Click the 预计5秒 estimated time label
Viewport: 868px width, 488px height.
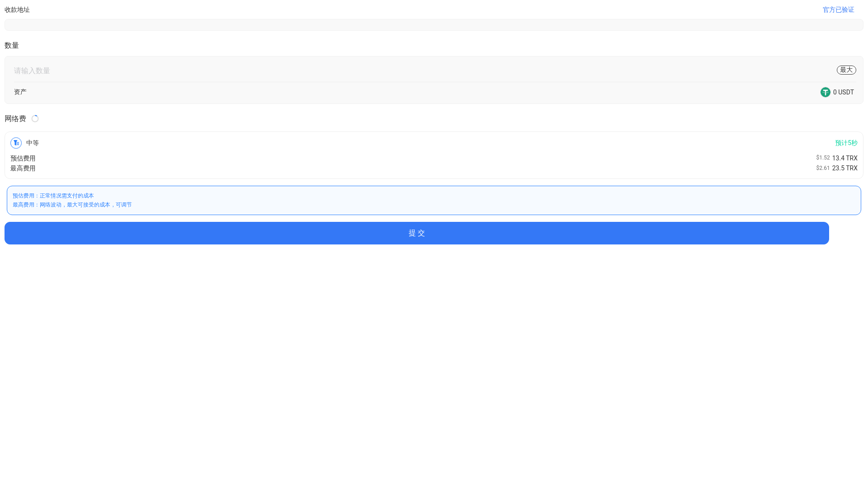[x=846, y=143]
